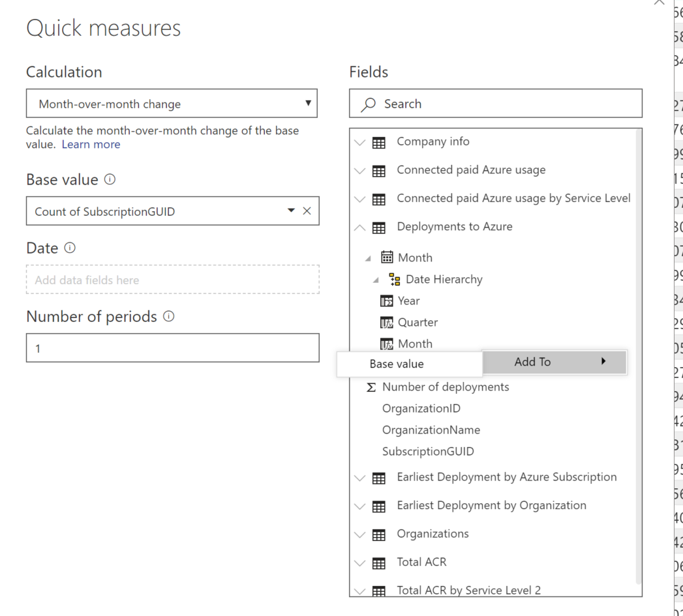The height and width of the screenshot is (616, 683).
Task: Open the Add To context menu item
Action: click(554, 362)
